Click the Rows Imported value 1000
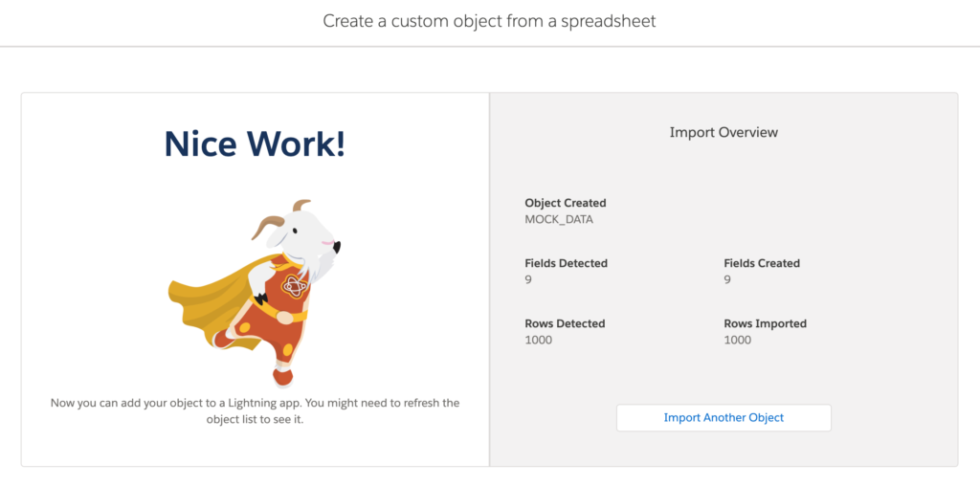 [738, 341]
